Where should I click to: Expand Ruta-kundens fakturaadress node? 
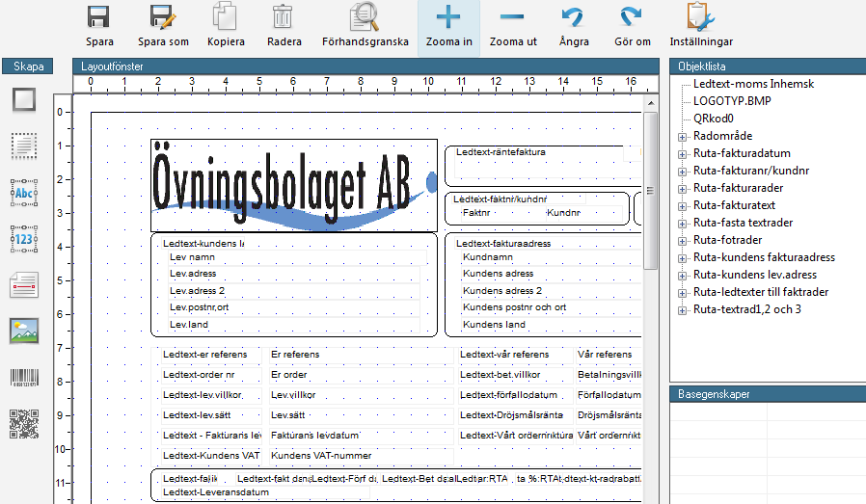(x=683, y=258)
